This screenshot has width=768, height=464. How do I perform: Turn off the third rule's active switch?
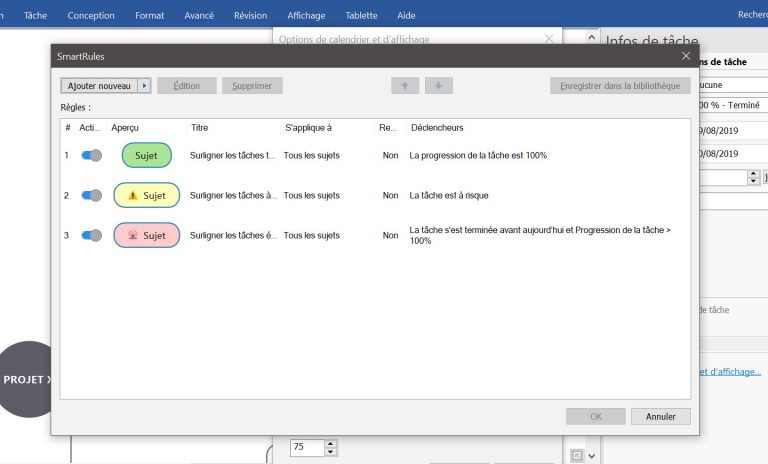[91, 235]
